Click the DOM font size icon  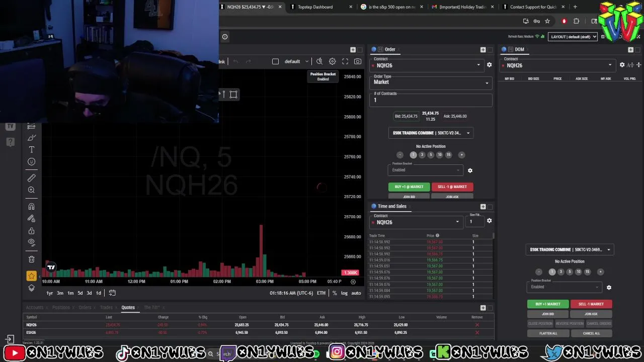(x=630, y=65)
